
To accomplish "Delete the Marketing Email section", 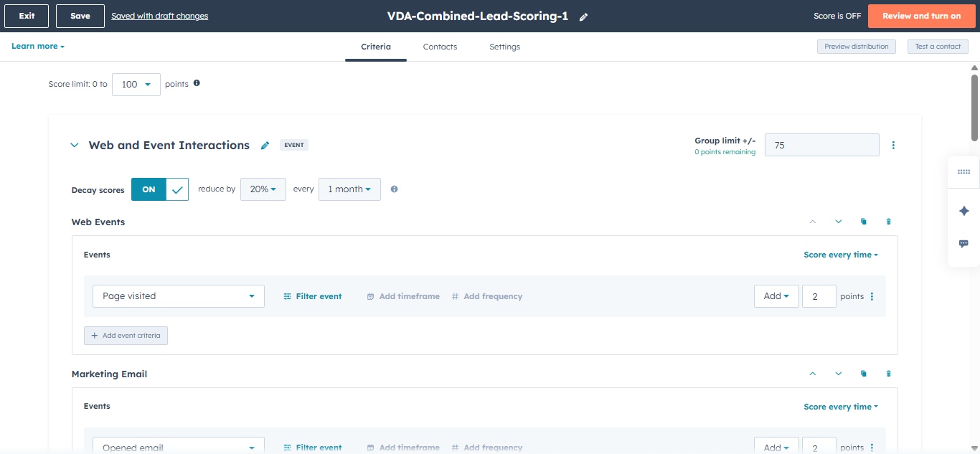I will [889, 374].
